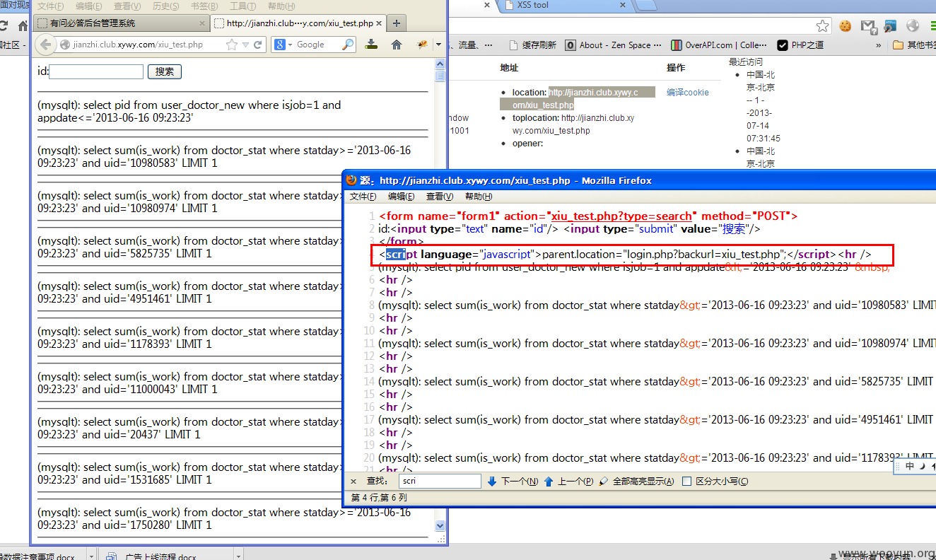This screenshot has width=936, height=560.
Task: Click the 操作 column header
Action: [x=676, y=68]
